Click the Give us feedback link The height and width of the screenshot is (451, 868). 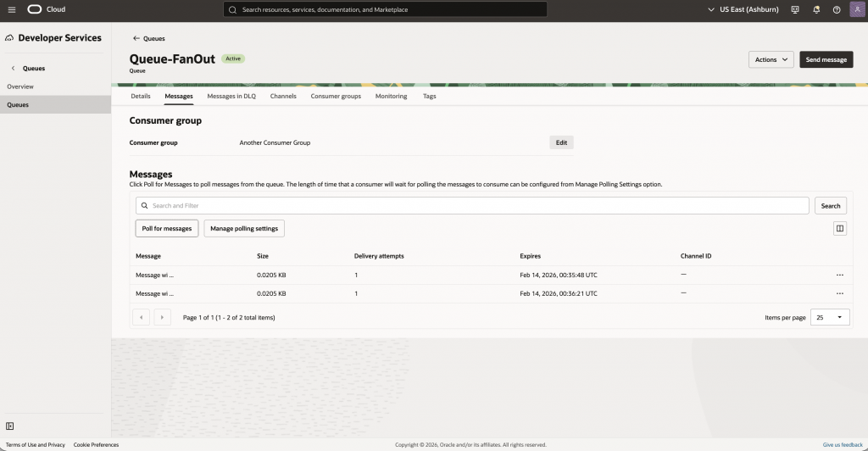pos(843,444)
